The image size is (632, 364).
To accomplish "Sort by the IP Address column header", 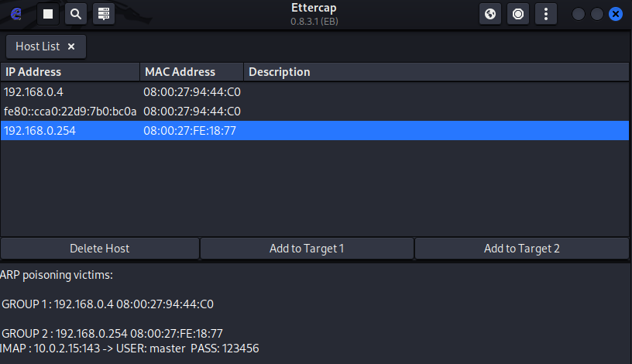I will click(x=70, y=72).
